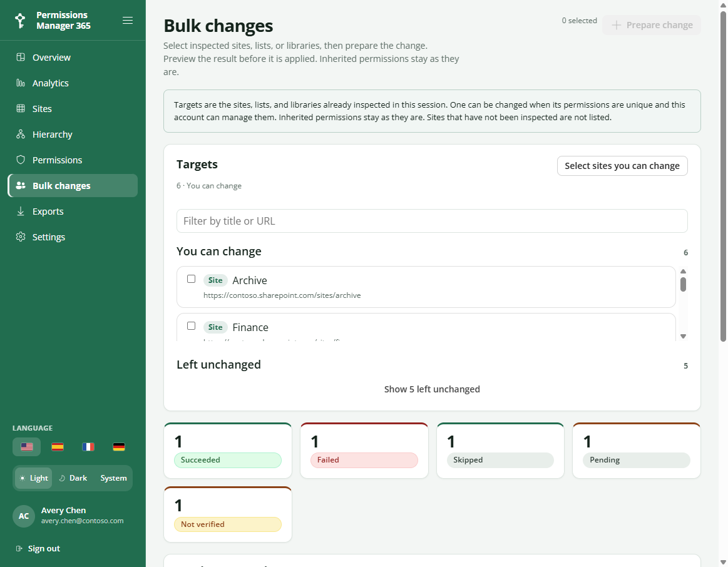This screenshot has height=567, width=728.
Task: Click the plus icon on Prepare change
Action: point(616,25)
